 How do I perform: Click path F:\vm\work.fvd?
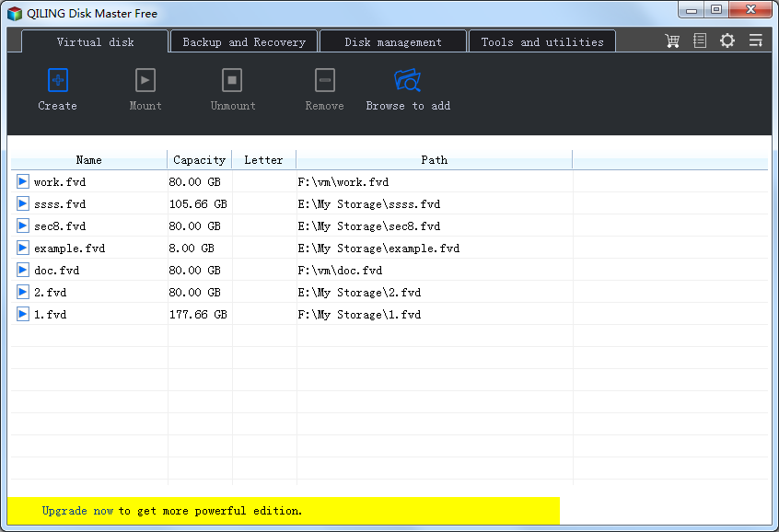tap(343, 182)
